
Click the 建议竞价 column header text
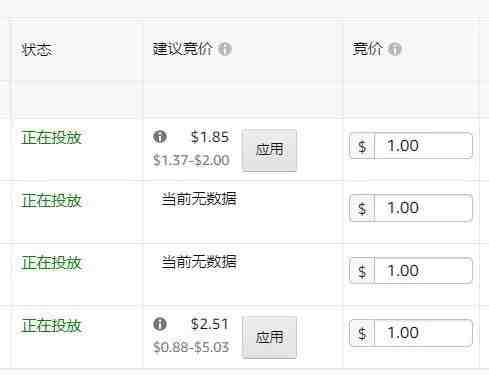182,49
